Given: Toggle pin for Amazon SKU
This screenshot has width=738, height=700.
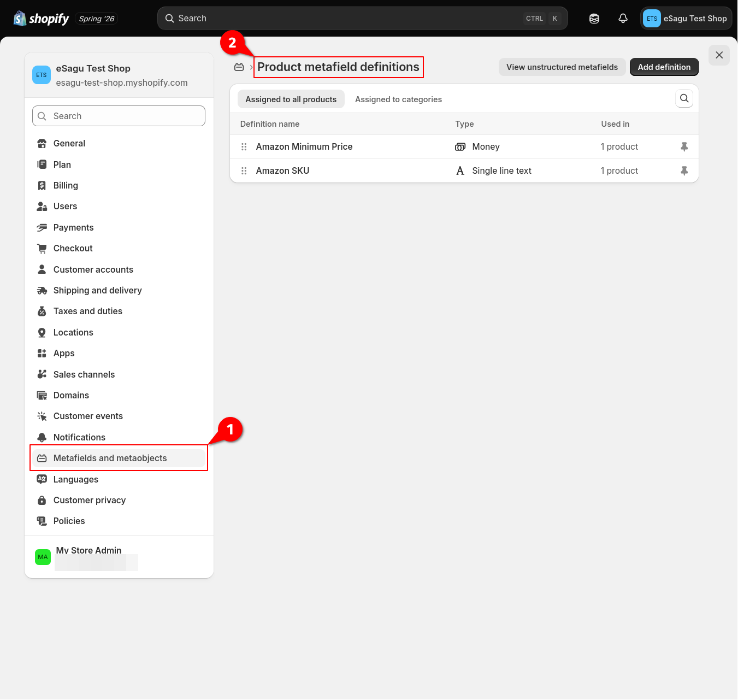Looking at the screenshot, I should [x=684, y=171].
